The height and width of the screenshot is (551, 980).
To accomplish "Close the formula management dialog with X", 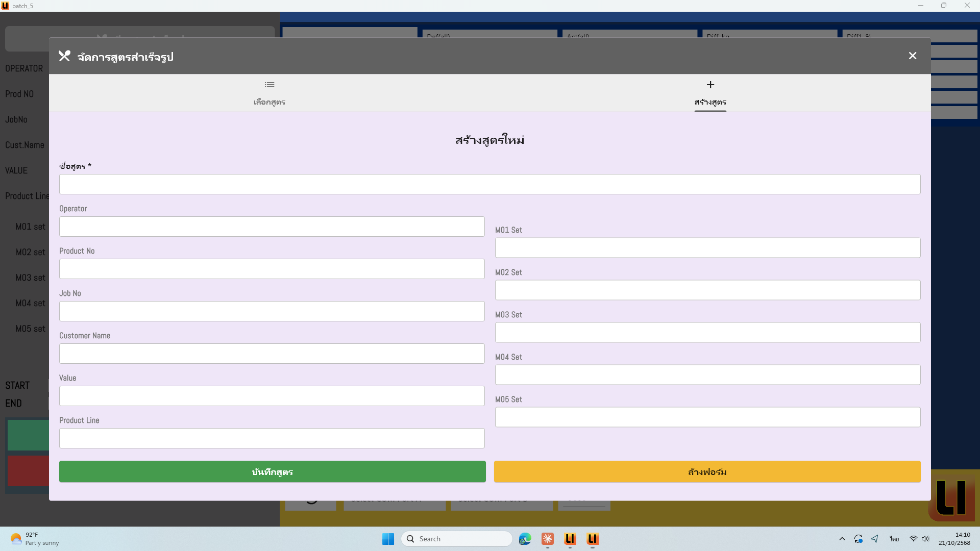I will pos(912,56).
